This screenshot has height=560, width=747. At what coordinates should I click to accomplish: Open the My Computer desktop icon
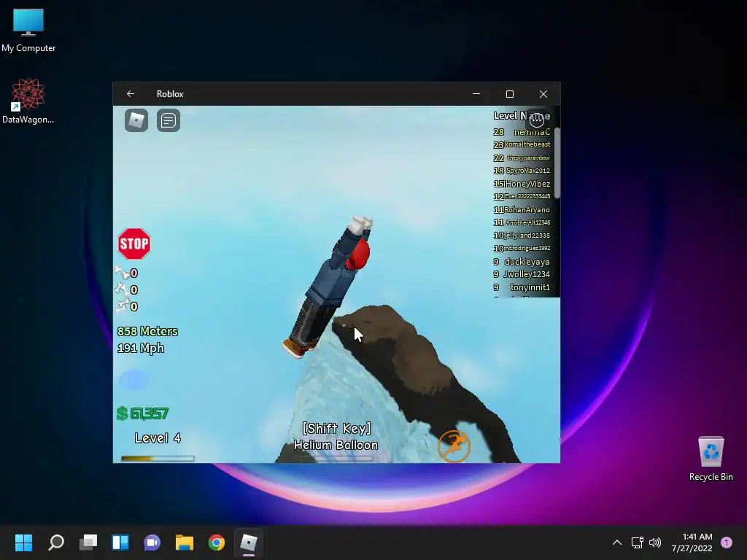(x=28, y=30)
